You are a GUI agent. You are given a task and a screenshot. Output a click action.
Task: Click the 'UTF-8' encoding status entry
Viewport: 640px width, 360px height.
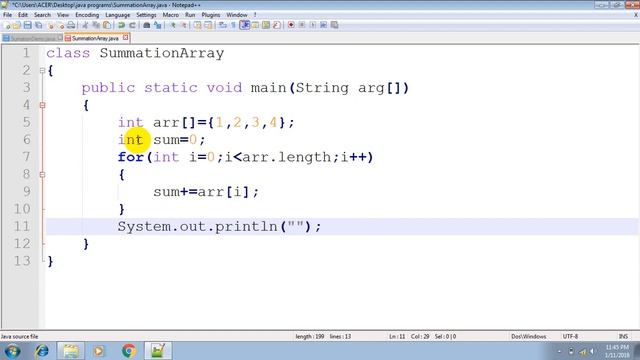(570, 337)
